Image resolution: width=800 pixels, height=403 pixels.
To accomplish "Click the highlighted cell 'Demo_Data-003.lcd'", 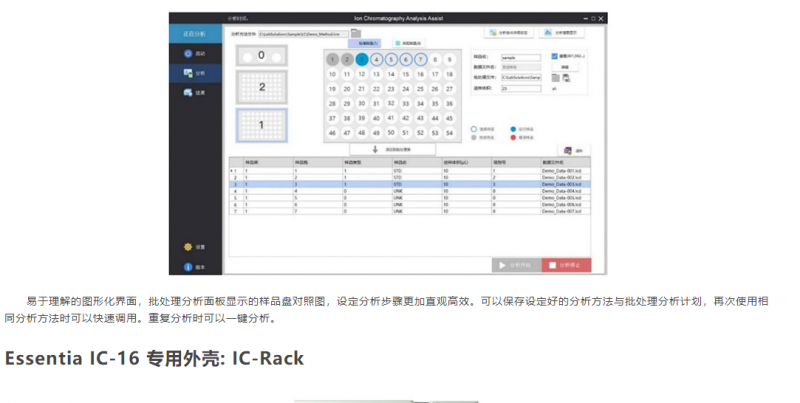I will tap(565, 184).
